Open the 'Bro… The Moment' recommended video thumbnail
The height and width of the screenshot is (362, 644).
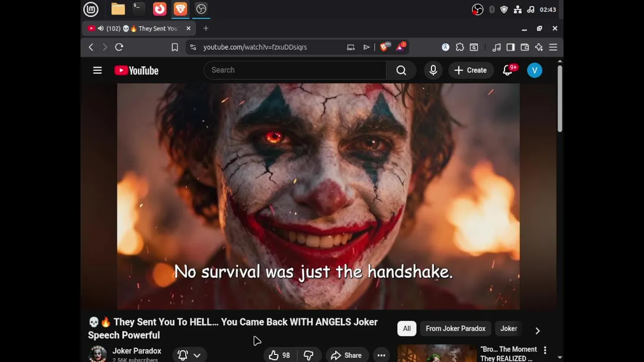pos(437,353)
